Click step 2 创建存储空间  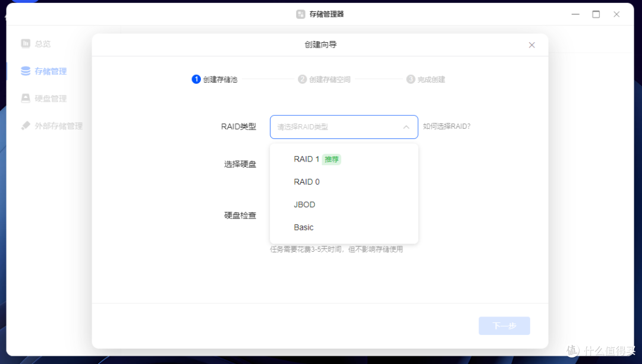325,80
